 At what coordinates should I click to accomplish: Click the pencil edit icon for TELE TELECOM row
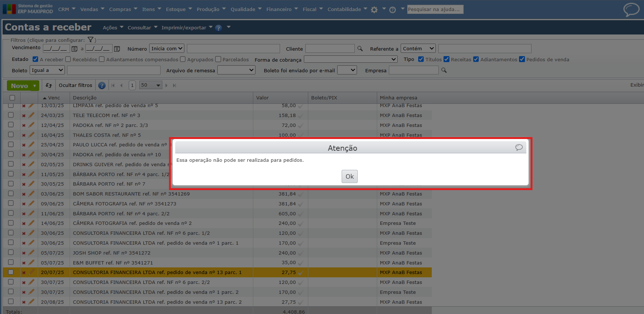point(32,115)
